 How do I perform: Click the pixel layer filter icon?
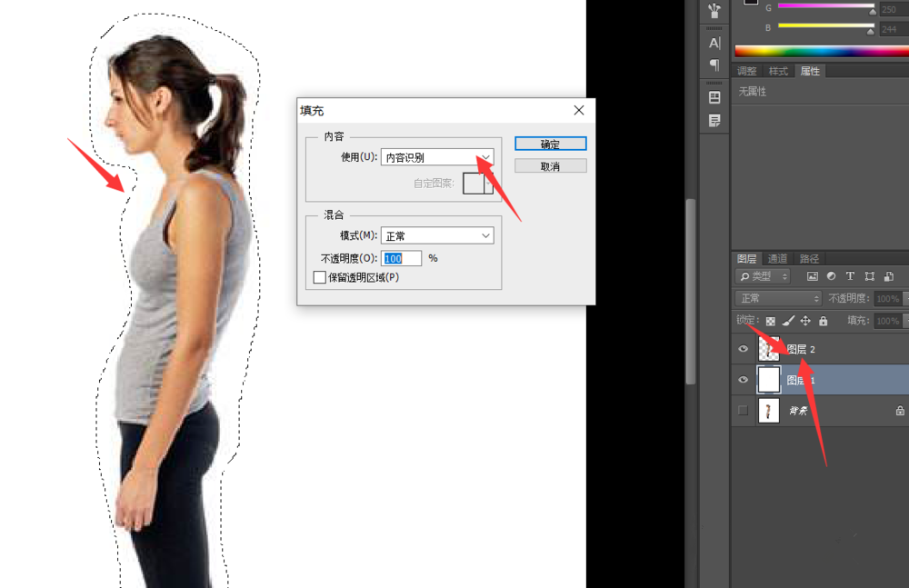[812, 276]
